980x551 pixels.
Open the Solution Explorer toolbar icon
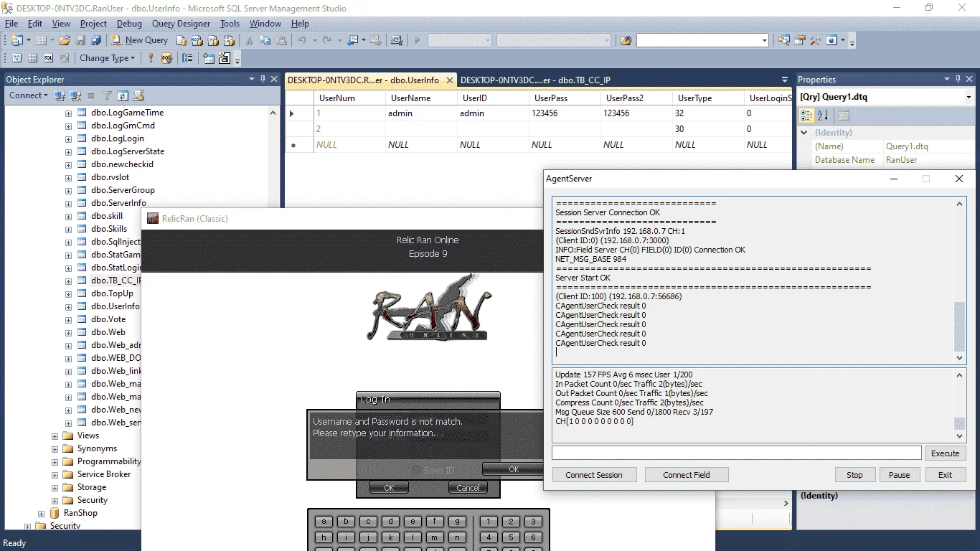click(x=784, y=40)
